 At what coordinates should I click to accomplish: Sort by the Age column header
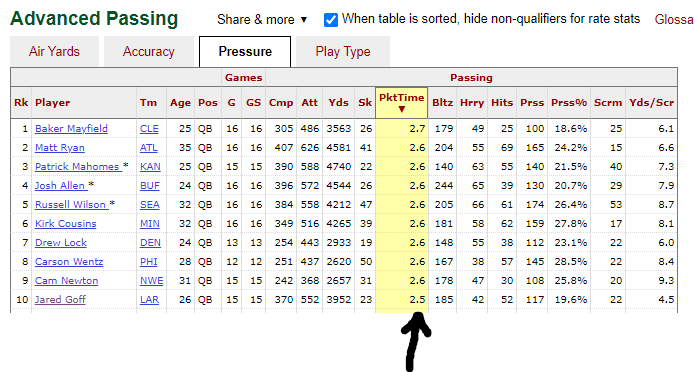(180, 103)
